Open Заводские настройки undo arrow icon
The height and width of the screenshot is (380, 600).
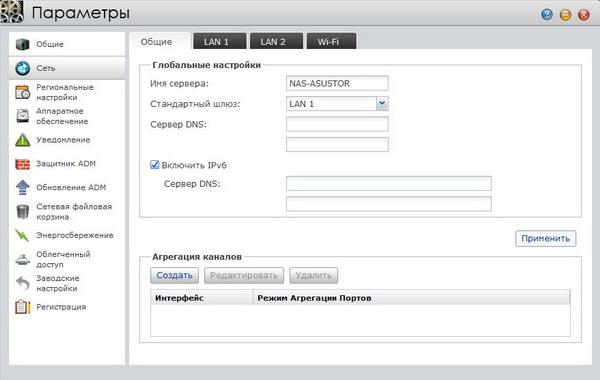pyautogui.click(x=23, y=284)
